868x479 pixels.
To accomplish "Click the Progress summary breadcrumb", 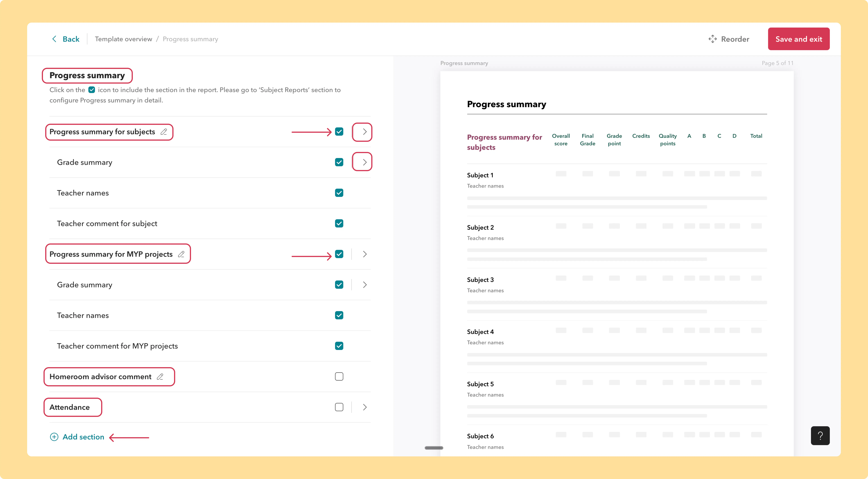I will click(190, 39).
